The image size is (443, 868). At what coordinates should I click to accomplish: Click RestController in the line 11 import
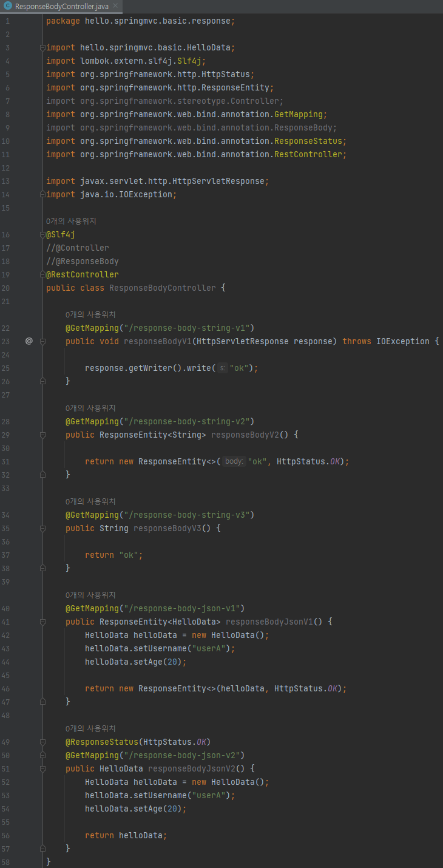click(x=308, y=154)
